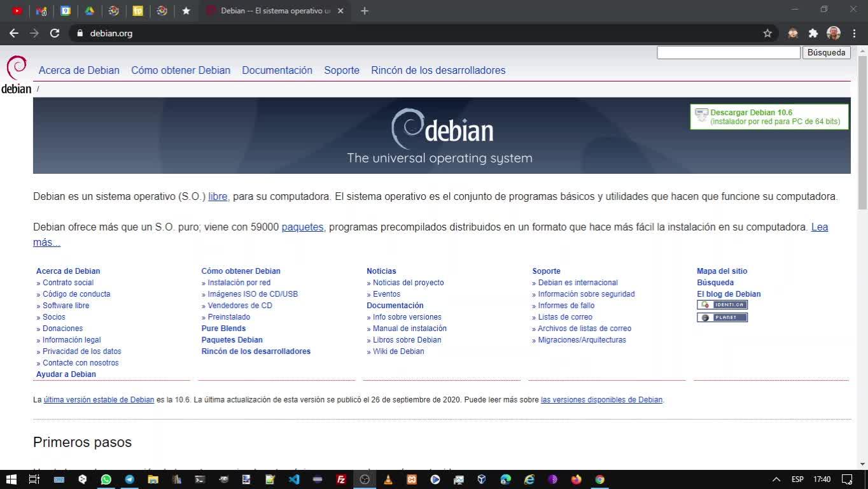The height and width of the screenshot is (489, 868).
Task: Click the identi.ca badge
Action: click(x=722, y=305)
